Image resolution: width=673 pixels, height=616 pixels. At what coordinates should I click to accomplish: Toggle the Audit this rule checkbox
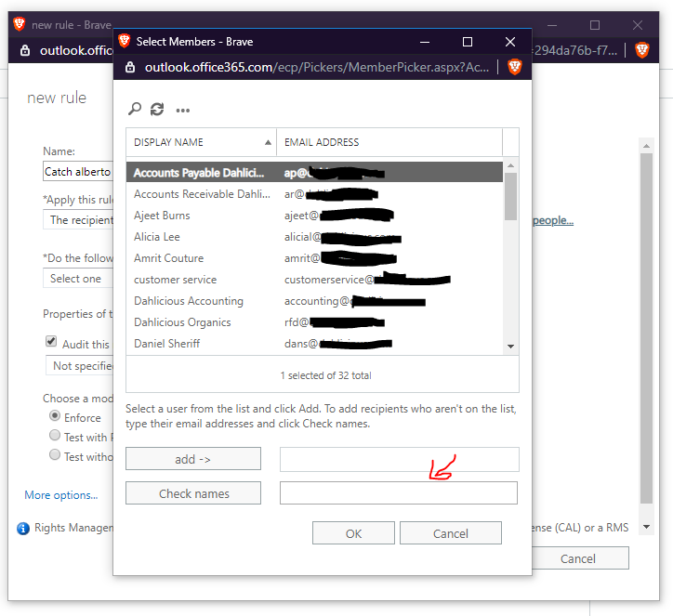click(x=51, y=341)
